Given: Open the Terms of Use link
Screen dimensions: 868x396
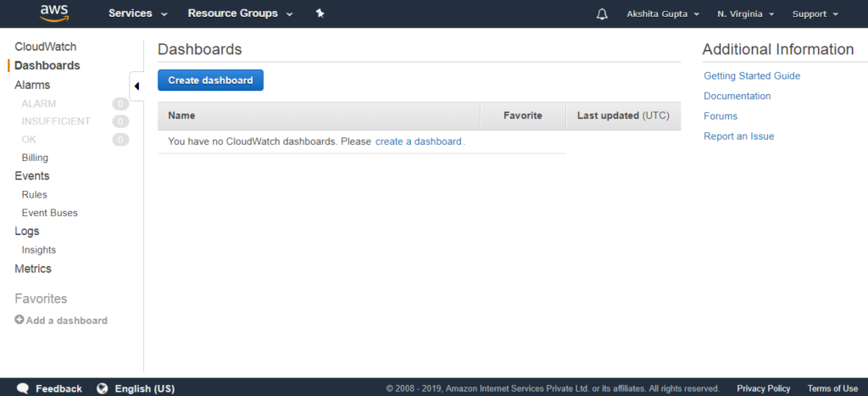Looking at the screenshot, I should 832,388.
